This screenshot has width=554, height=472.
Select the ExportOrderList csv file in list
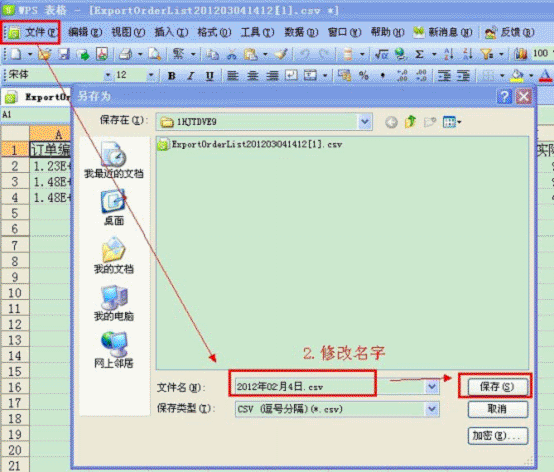click(x=250, y=144)
